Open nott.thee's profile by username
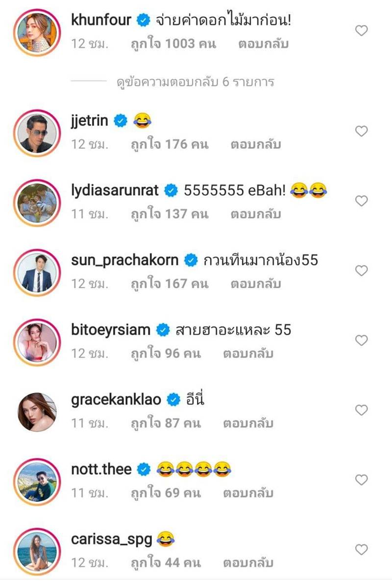 tap(101, 469)
